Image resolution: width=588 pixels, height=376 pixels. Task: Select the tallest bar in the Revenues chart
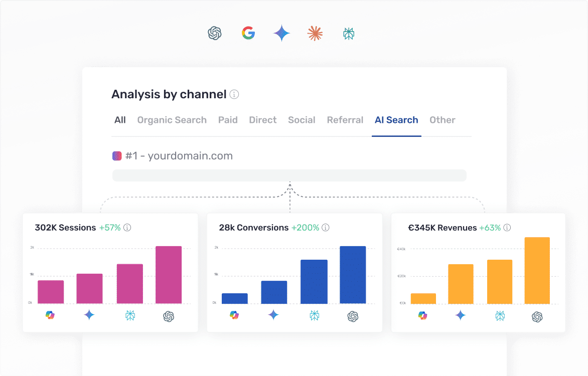tap(538, 271)
